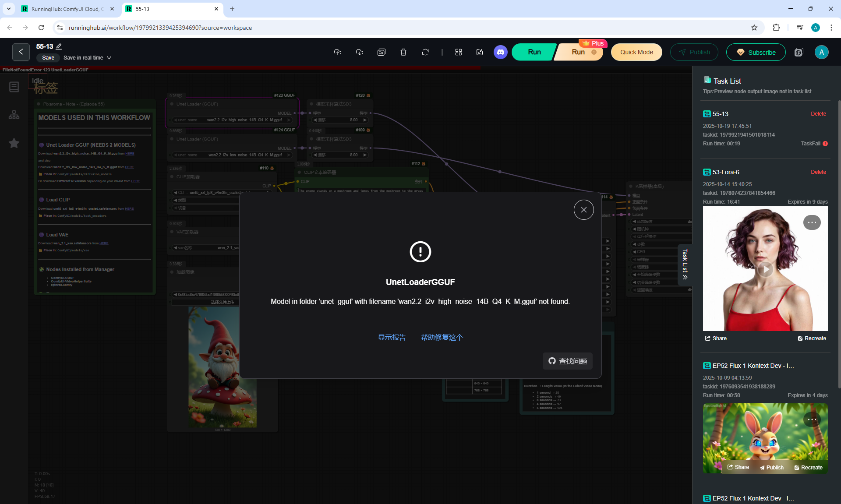Viewport: 841px width, 504px height.
Task: Open the grid apps icon
Action: (x=459, y=52)
